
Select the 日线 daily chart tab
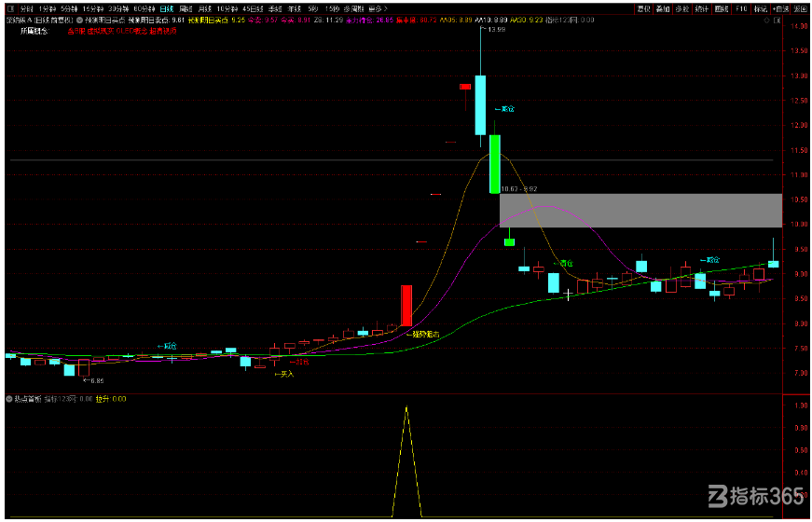coord(166,8)
